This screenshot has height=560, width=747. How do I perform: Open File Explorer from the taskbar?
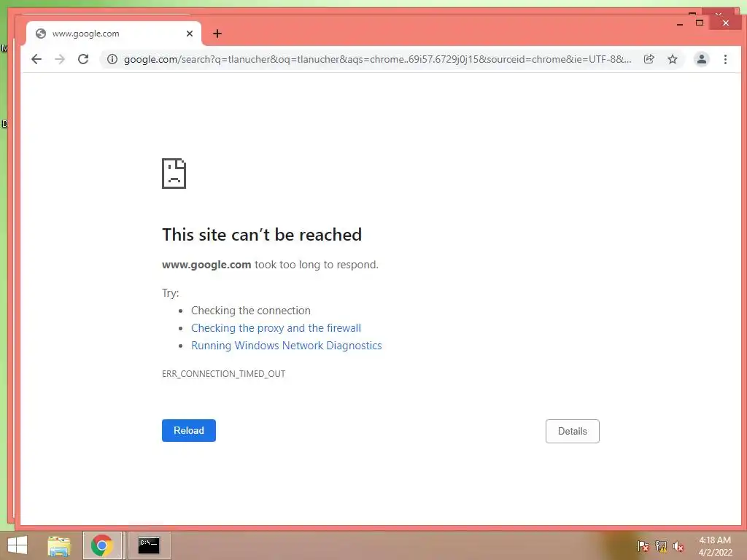coord(59,545)
